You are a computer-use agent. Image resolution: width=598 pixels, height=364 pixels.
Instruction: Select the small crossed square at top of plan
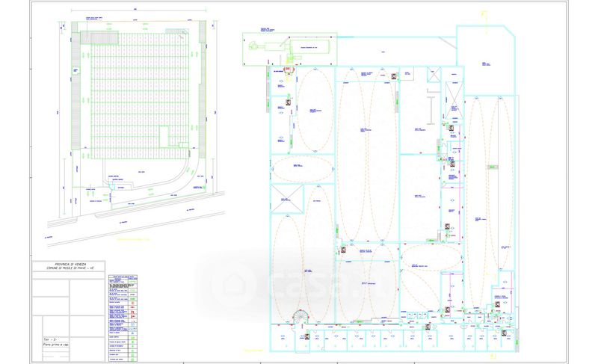(434, 73)
